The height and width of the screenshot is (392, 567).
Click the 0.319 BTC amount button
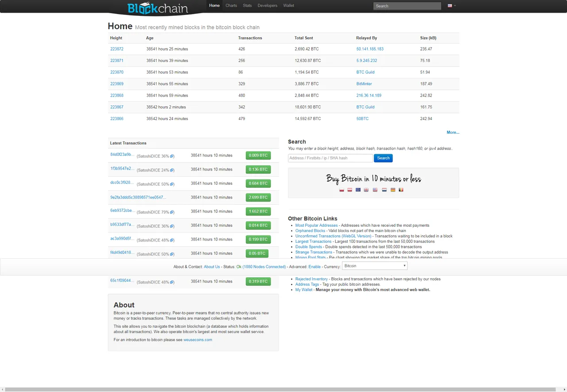[x=258, y=281]
